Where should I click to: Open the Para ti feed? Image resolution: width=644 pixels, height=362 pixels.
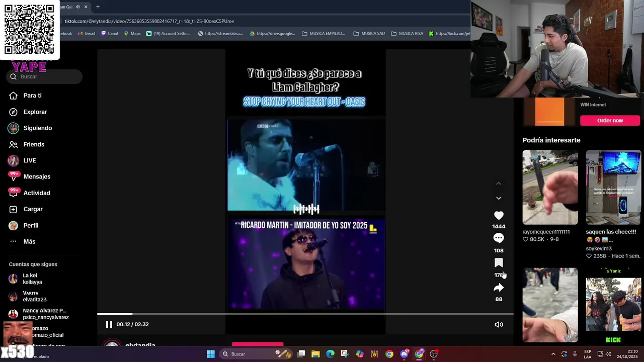[x=33, y=96]
